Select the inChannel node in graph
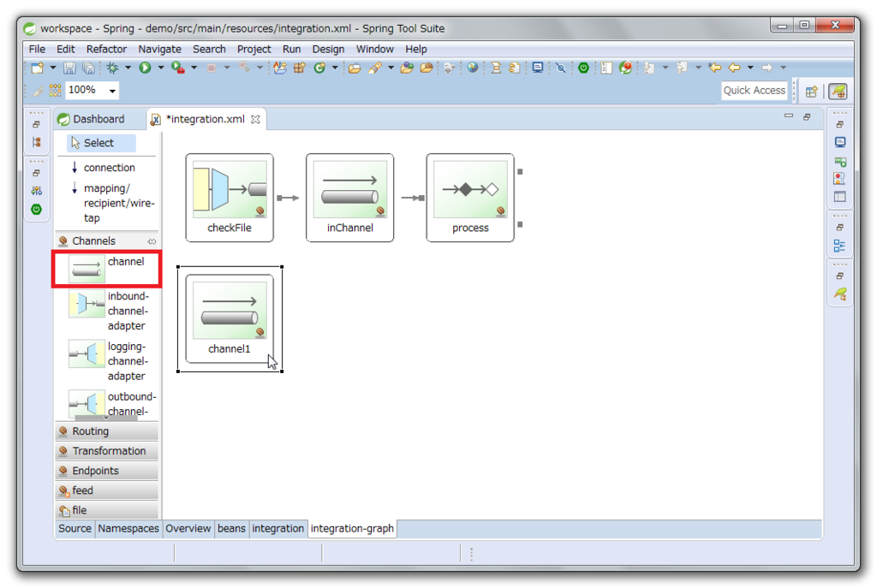The width and height of the screenshot is (877, 588). tap(349, 198)
